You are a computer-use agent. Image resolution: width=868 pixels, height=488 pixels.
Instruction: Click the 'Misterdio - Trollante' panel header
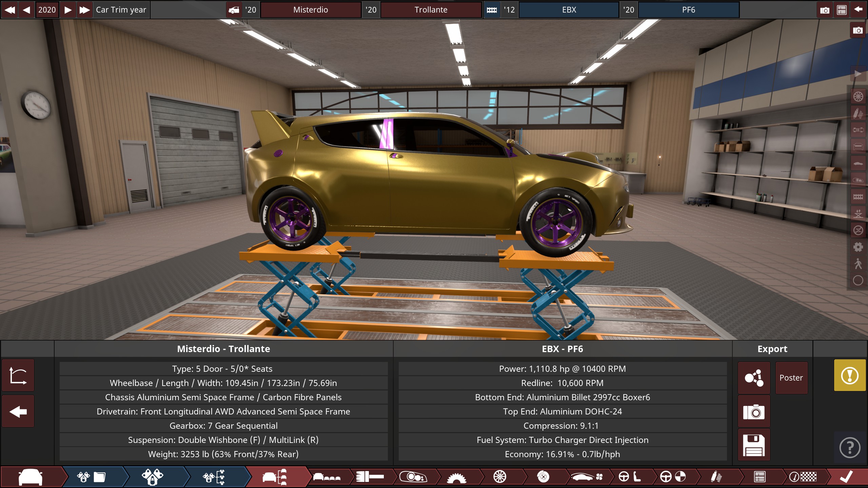point(223,349)
